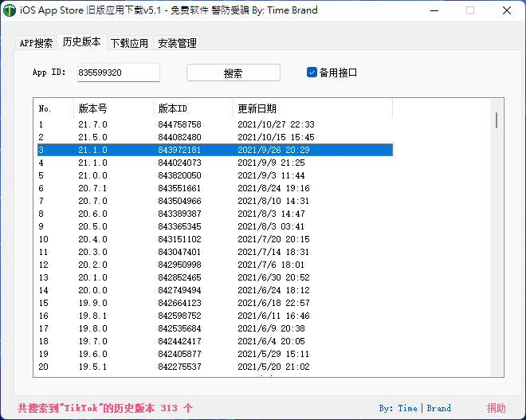Select the version 19.8.0 row
526x420 pixels.
[214, 328]
